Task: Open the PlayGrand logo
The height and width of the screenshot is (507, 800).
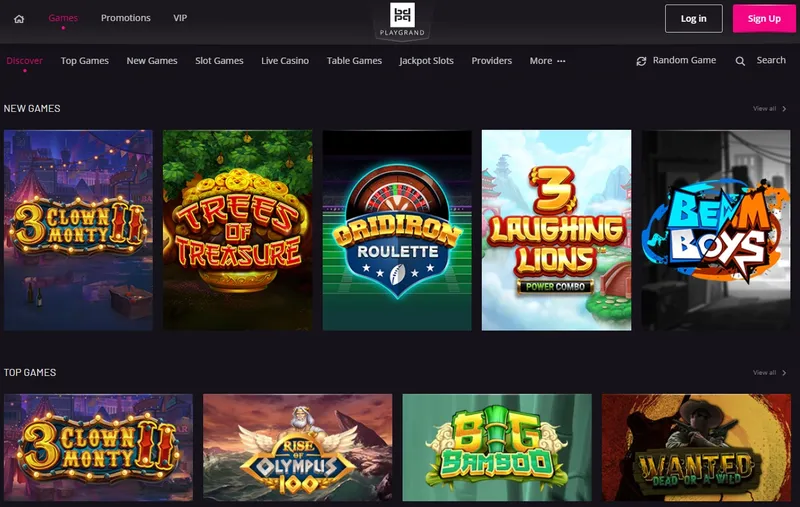Action: (402, 20)
